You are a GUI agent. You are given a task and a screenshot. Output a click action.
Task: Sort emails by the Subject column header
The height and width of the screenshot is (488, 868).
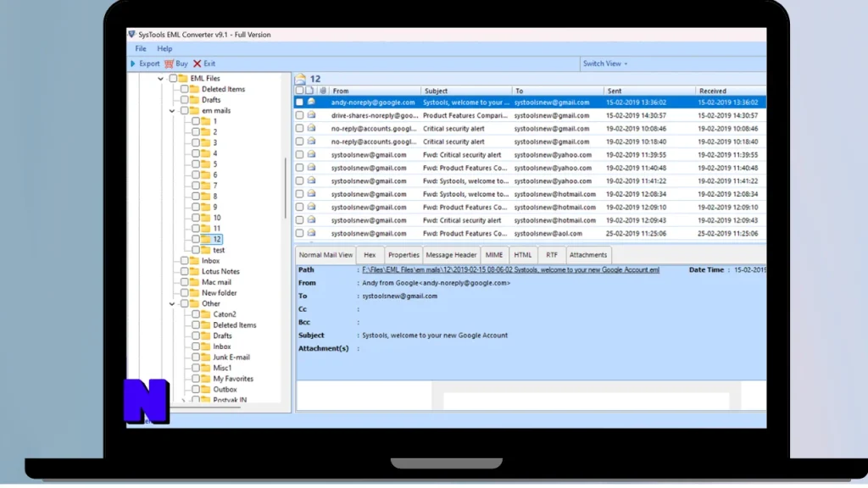466,91
